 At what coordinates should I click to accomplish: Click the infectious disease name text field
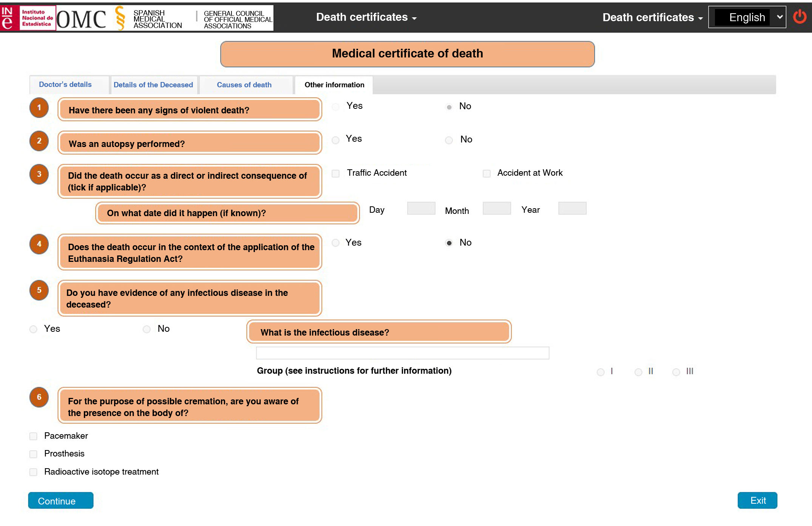(402, 353)
